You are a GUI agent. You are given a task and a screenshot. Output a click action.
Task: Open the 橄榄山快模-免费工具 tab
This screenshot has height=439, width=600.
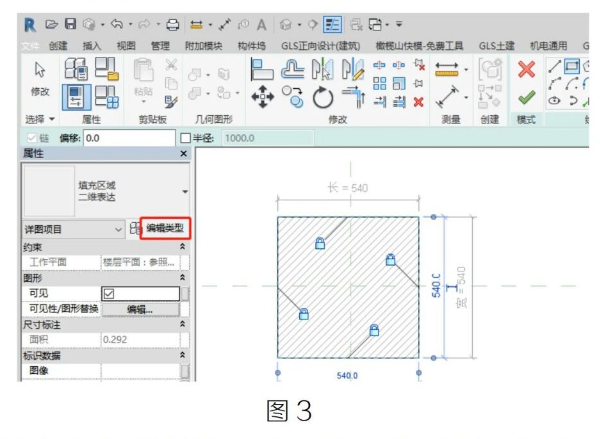coord(419,46)
